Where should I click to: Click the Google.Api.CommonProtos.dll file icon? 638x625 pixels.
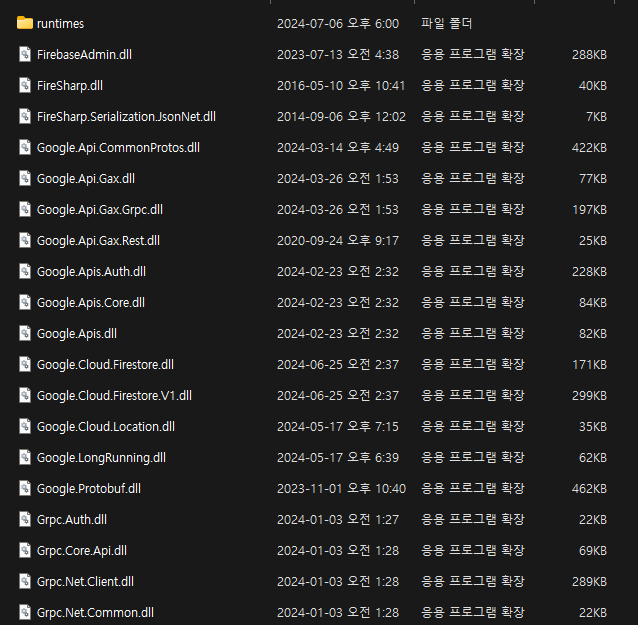25,147
